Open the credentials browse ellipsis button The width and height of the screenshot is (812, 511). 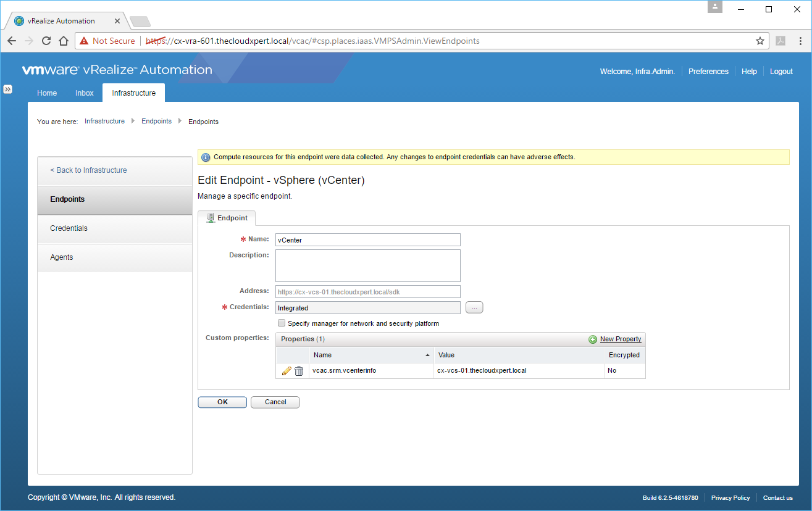coord(474,307)
